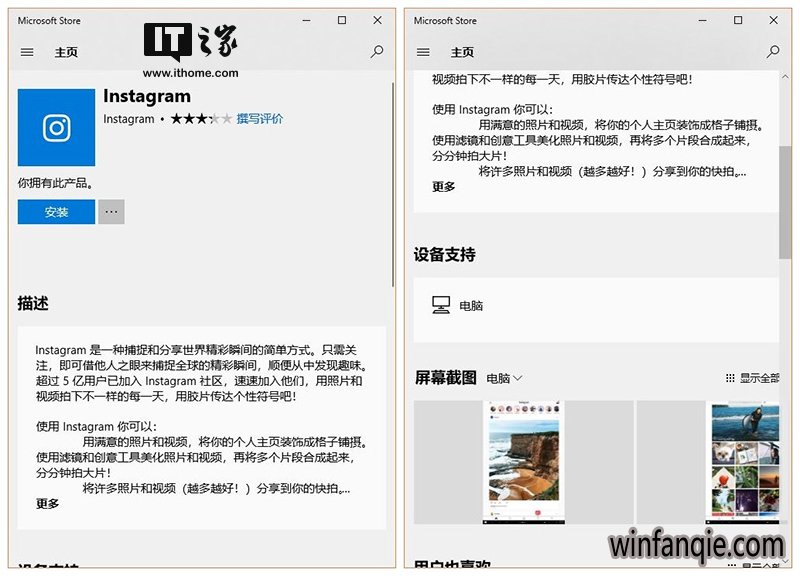Open the coastal cliff screenshot thumbnail
This screenshot has height=576, width=800.
point(523,462)
